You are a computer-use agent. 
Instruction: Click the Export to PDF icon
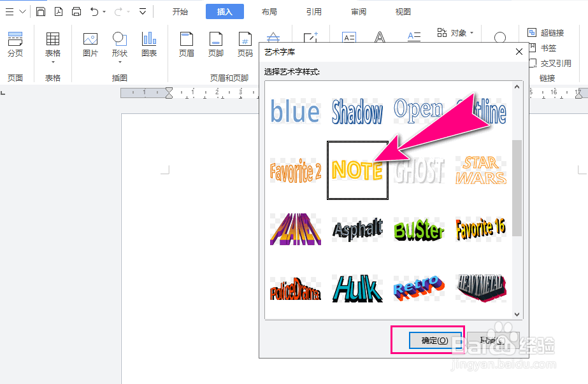tap(59, 11)
